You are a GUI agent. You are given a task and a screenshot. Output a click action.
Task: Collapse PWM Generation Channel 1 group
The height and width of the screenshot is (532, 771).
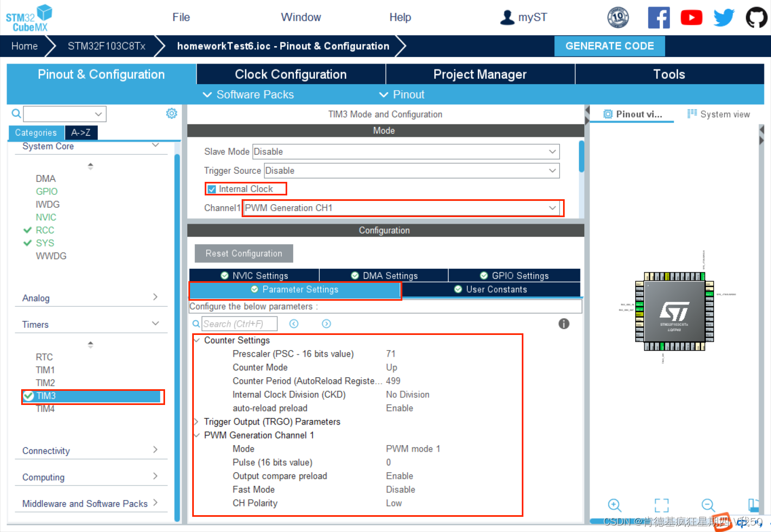coord(197,435)
